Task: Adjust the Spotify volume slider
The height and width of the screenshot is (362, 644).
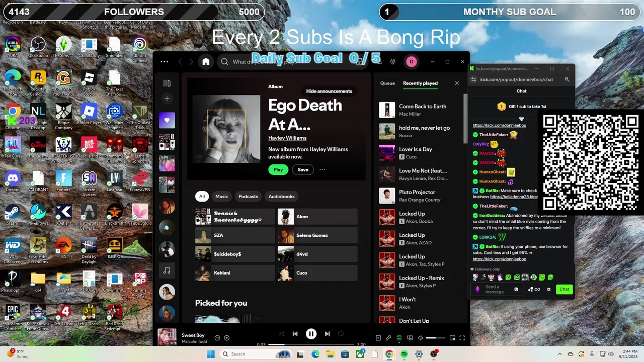Action: point(435,338)
